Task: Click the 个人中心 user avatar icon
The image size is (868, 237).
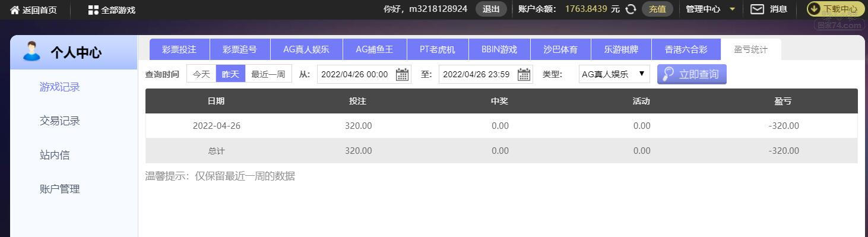Action: pyautogui.click(x=31, y=52)
